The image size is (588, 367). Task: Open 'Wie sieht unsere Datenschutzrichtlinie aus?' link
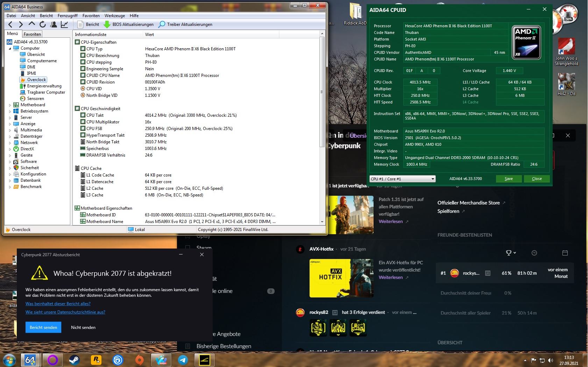[65, 312]
